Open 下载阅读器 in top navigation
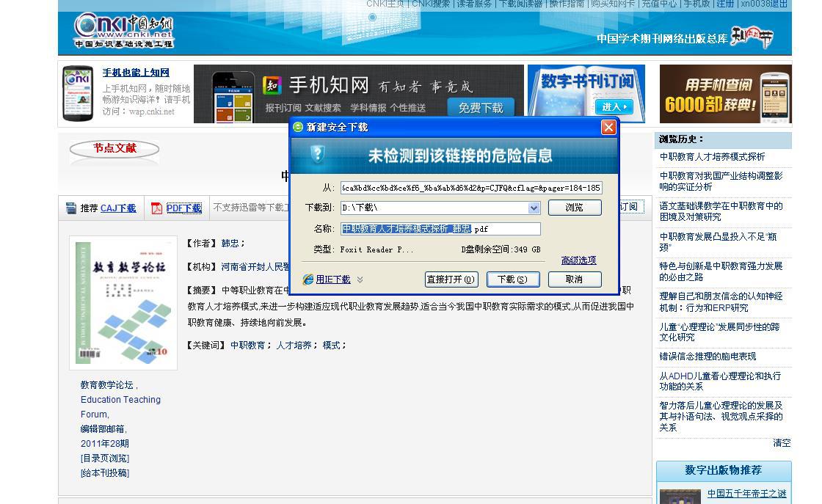This screenshot has width=822, height=504. [520, 4]
